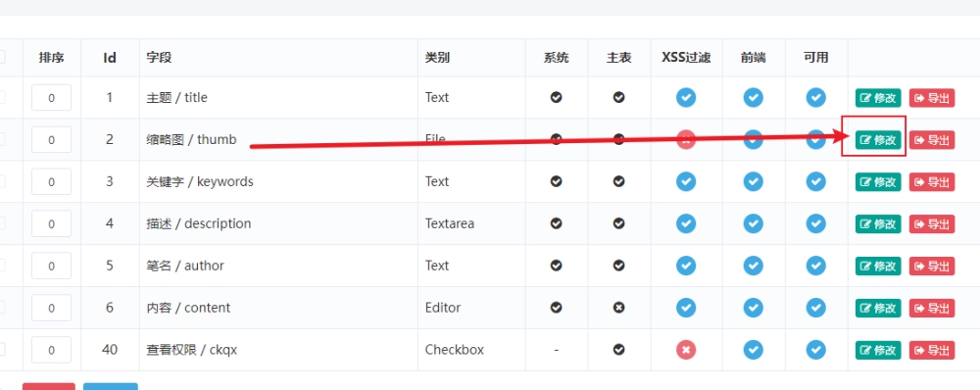This screenshot has height=390, width=980.
Task: Focus the 排序 input in the author row
Action: (x=51, y=266)
